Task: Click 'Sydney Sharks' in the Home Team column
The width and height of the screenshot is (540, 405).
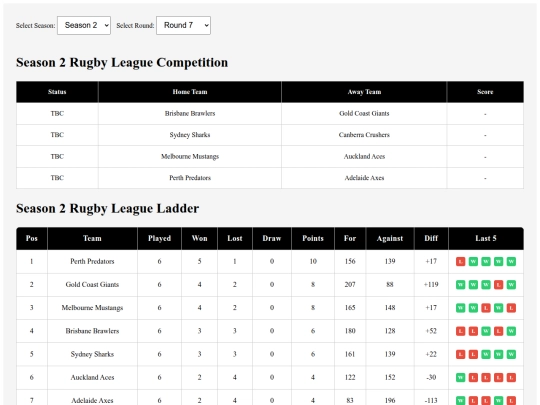Action: click(190, 135)
